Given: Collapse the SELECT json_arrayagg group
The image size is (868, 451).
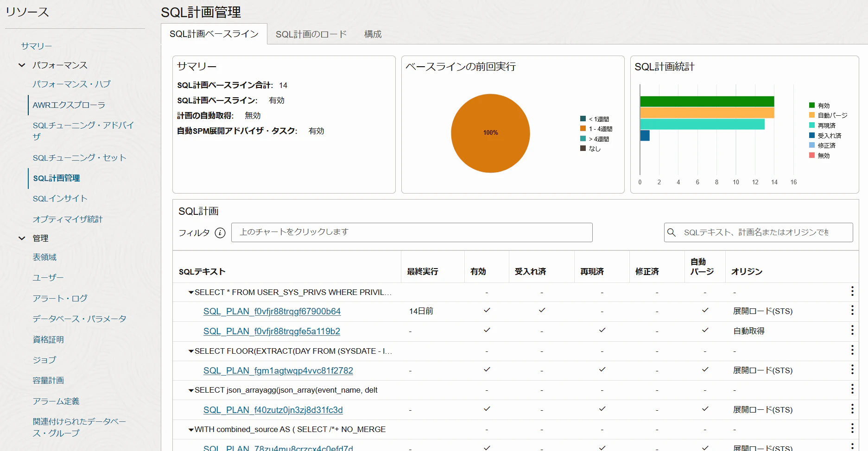Looking at the screenshot, I should (191, 390).
